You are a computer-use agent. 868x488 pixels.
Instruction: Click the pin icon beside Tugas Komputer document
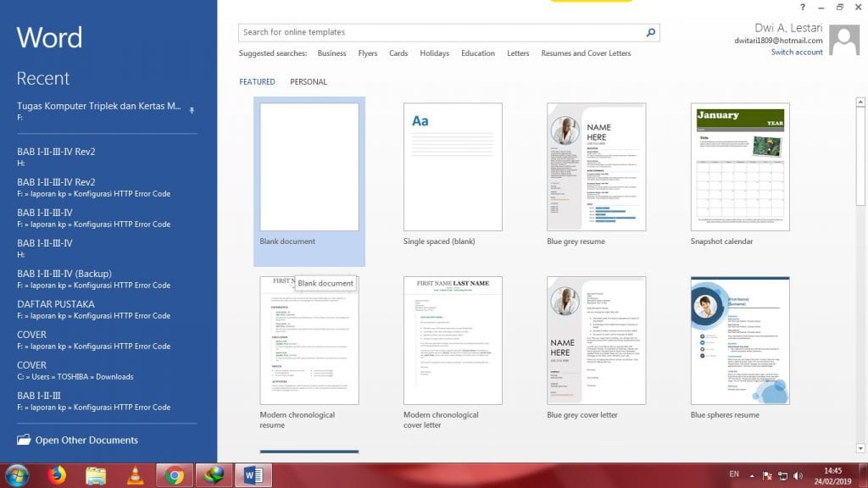pos(192,109)
